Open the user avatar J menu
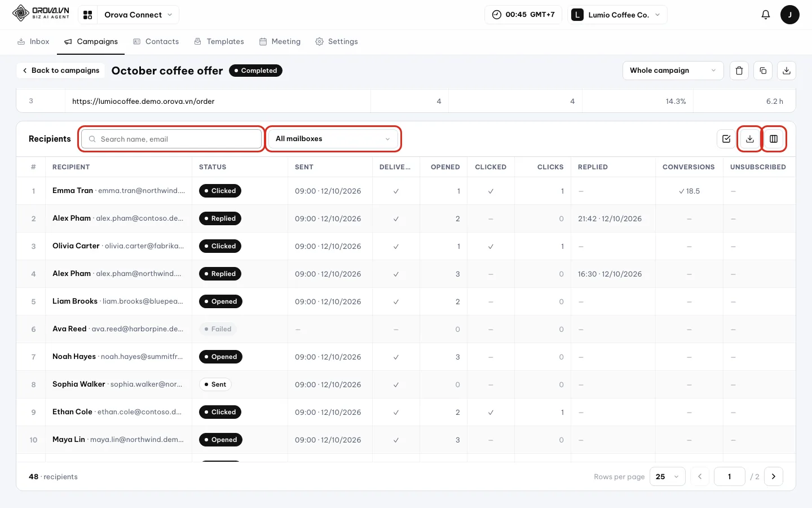Viewport: 812px width, 508px height. [789, 15]
